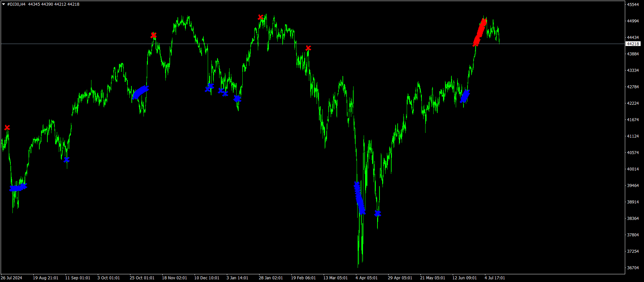Click the 45544 price scale label
The width and height of the screenshot is (644, 282).
633,5
